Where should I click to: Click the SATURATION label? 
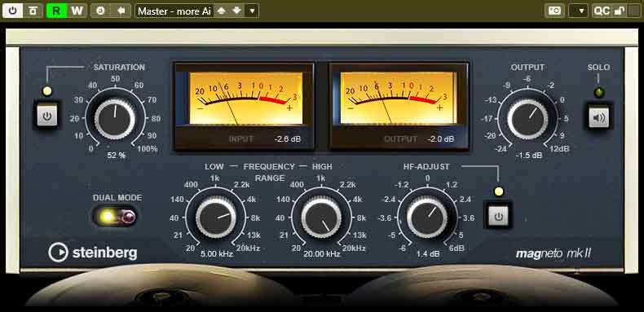pyautogui.click(x=119, y=68)
